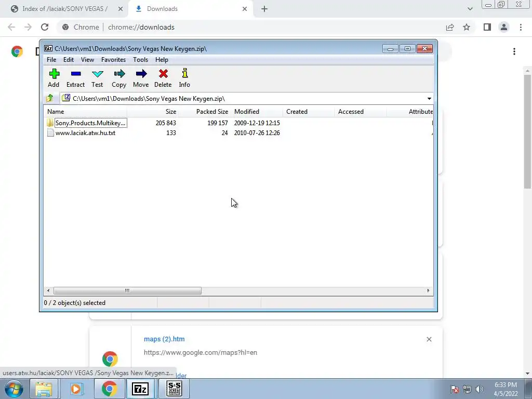The width and height of the screenshot is (532, 399).
Task: Click the Google Maps source URL link
Action: (x=201, y=353)
